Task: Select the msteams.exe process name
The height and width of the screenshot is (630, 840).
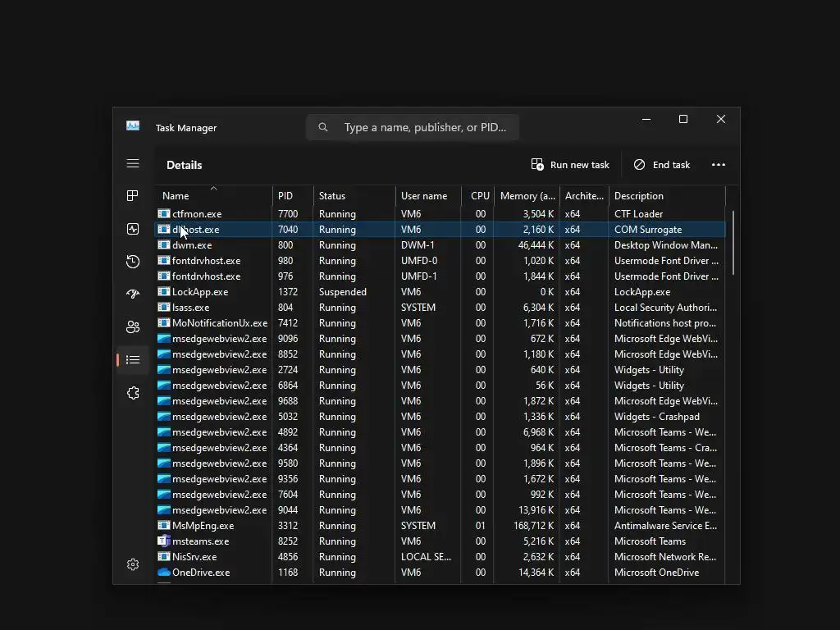Action: [x=200, y=541]
